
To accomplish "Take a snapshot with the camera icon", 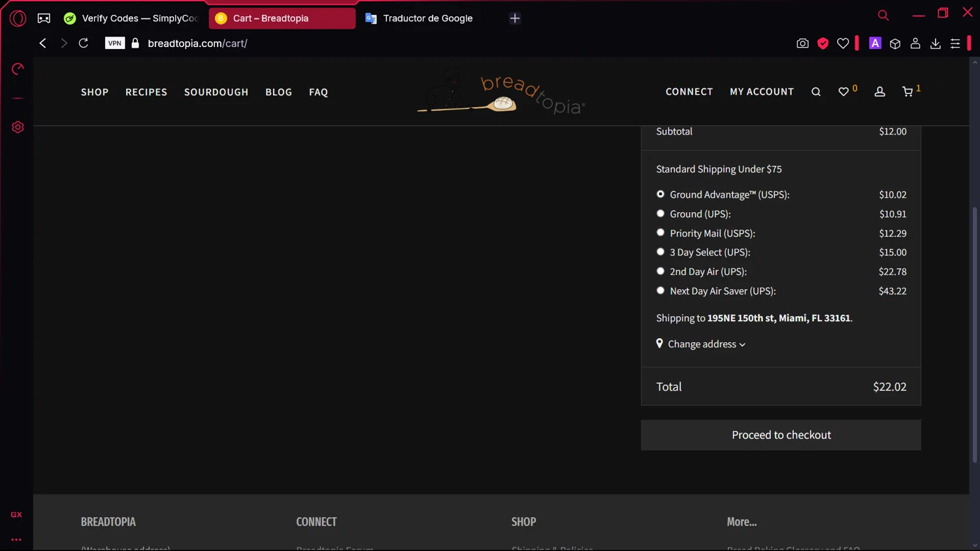I will pyautogui.click(x=802, y=43).
